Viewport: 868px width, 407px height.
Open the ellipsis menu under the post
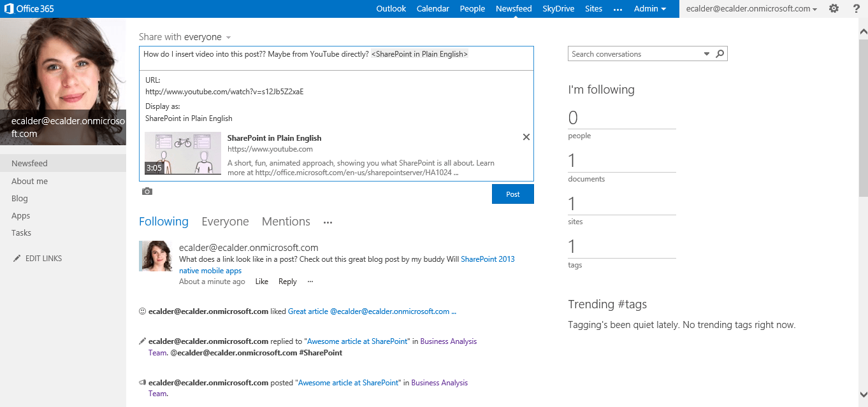(x=310, y=282)
